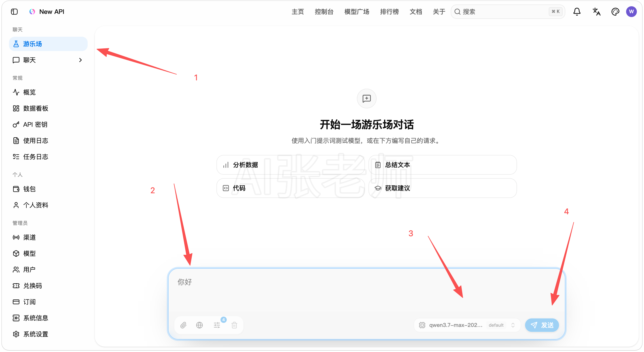Open the qwen3.7-max model selector dropdown
This screenshot has width=644, height=352.
click(467, 325)
